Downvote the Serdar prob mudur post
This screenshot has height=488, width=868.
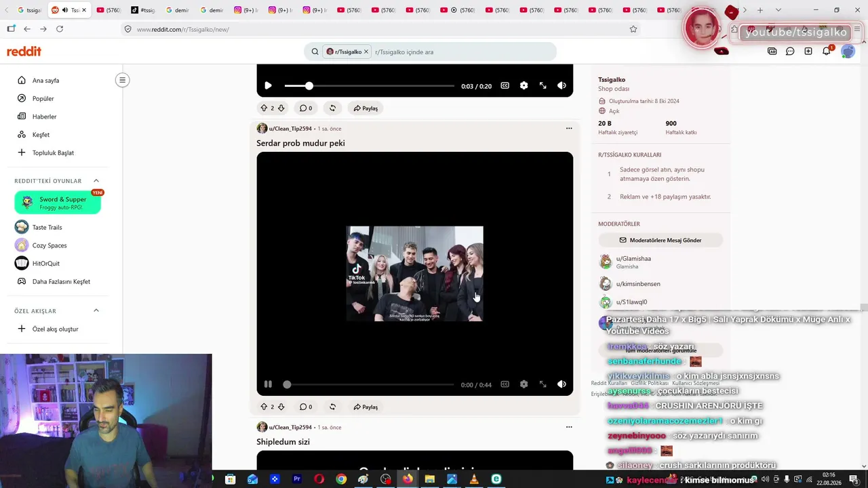(x=281, y=407)
